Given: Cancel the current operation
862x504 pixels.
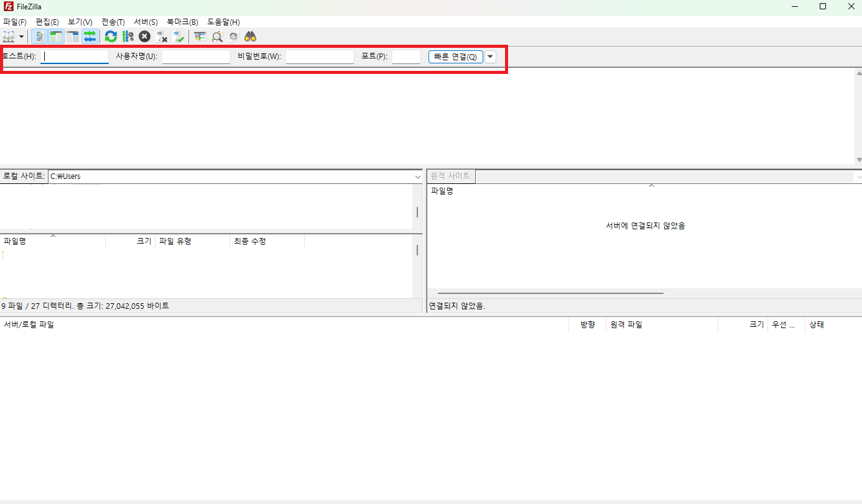Looking at the screenshot, I should coord(144,37).
